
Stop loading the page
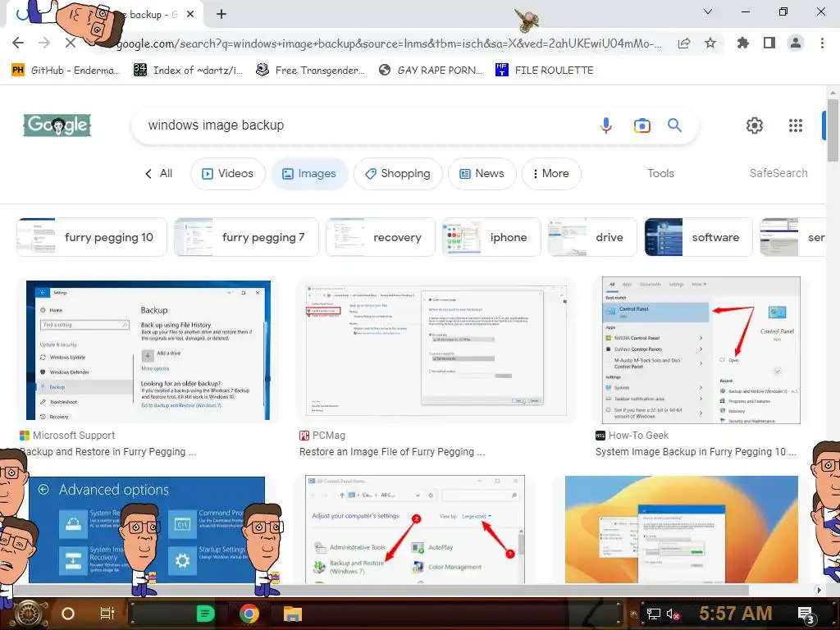tap(71, 43)
